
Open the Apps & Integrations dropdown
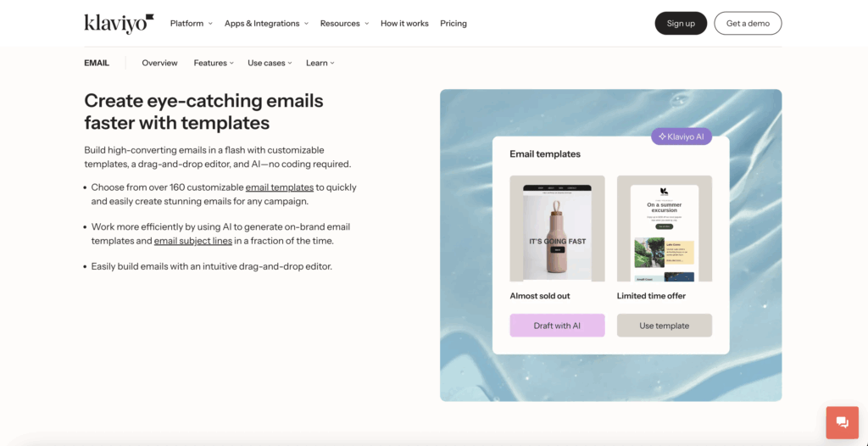(266, 24)
